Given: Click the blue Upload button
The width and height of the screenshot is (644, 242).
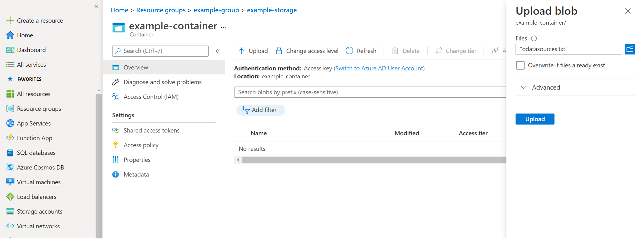Looking at the screenshot, I should click(x=535, y=119).
